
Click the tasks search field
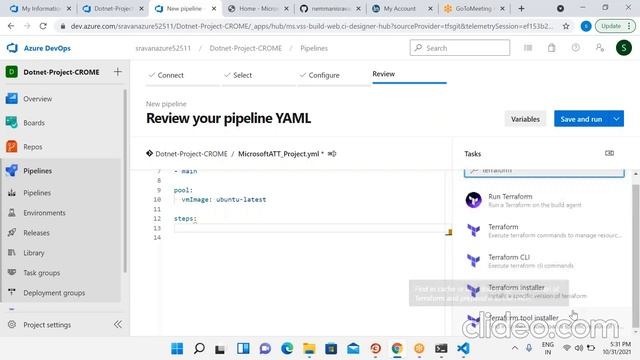point(544,172)
